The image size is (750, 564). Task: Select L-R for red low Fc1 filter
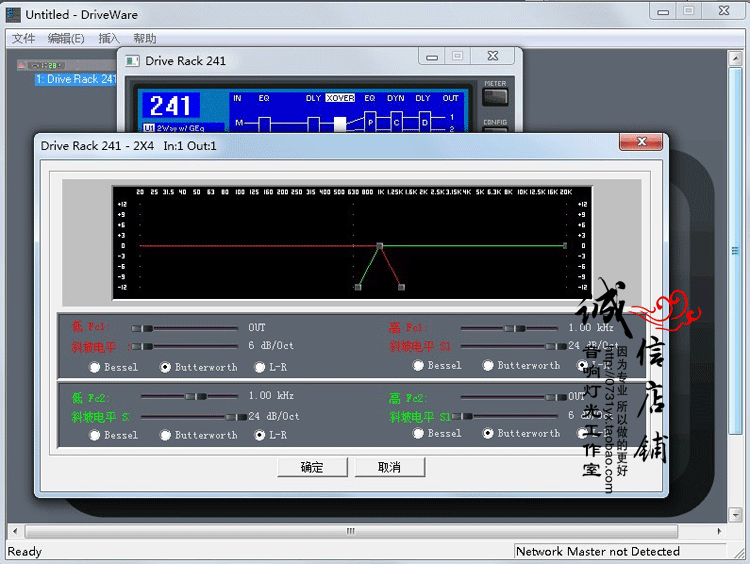tap(260, 367)
